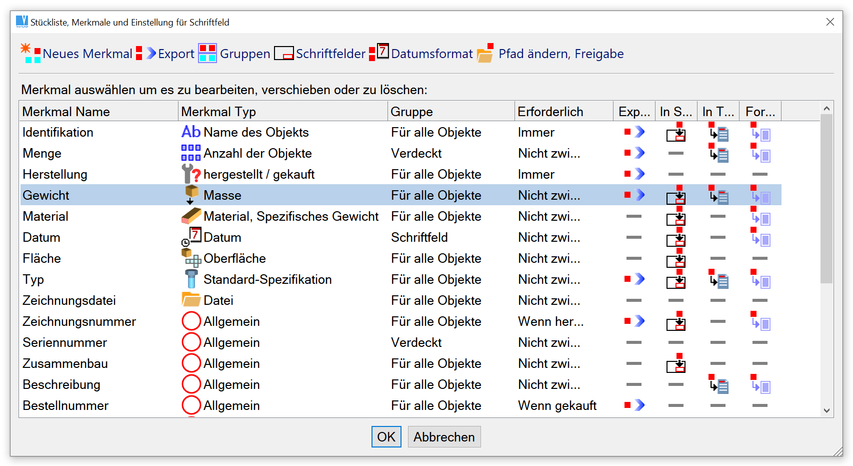Click the Abbrechen button
This screenshot has width=853, height=466.
[x=445, y=437]
